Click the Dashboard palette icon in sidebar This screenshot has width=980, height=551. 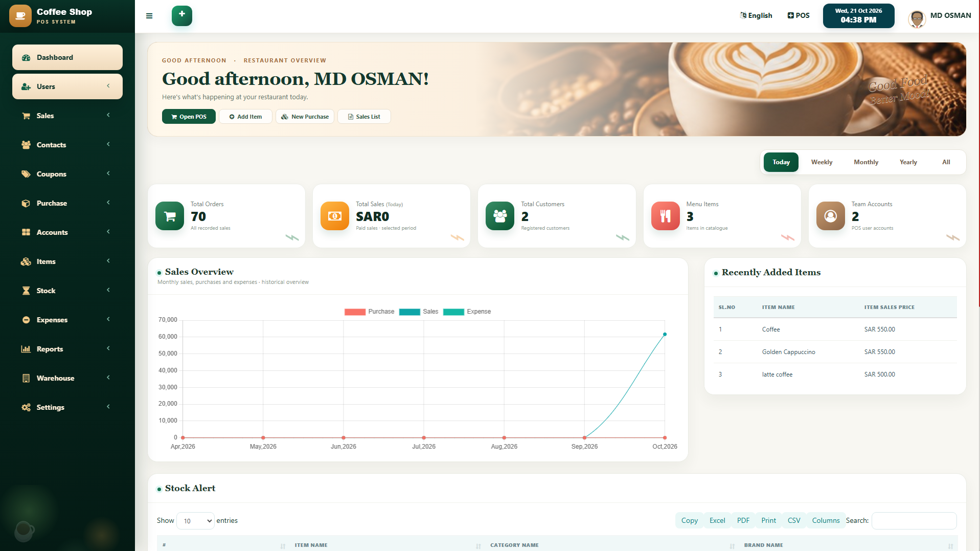click(x=26, y=58)
